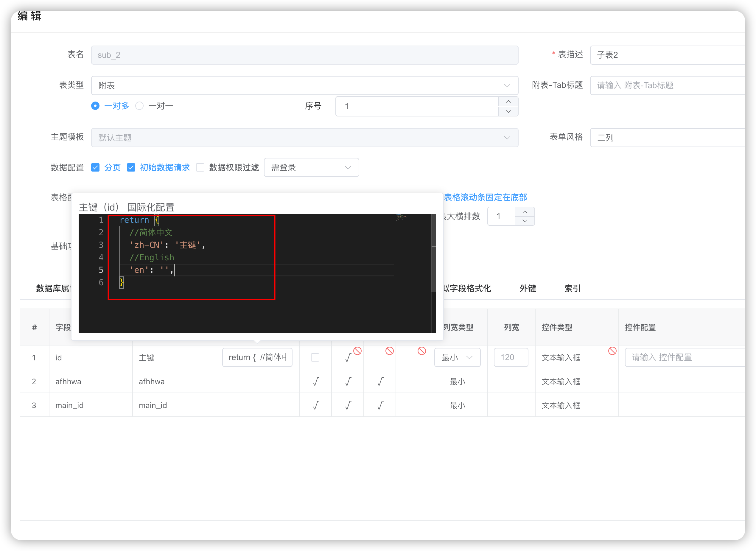
Task: Check the empty checkbox in id row
Action: (315, 357)
